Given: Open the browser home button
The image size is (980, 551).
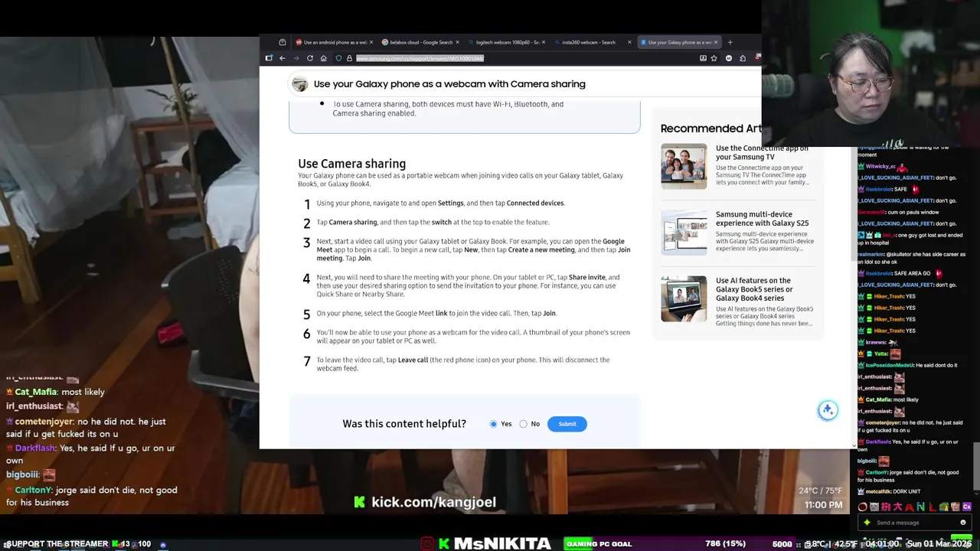Looking at the screenshot, I should click(x=323, y=58).
